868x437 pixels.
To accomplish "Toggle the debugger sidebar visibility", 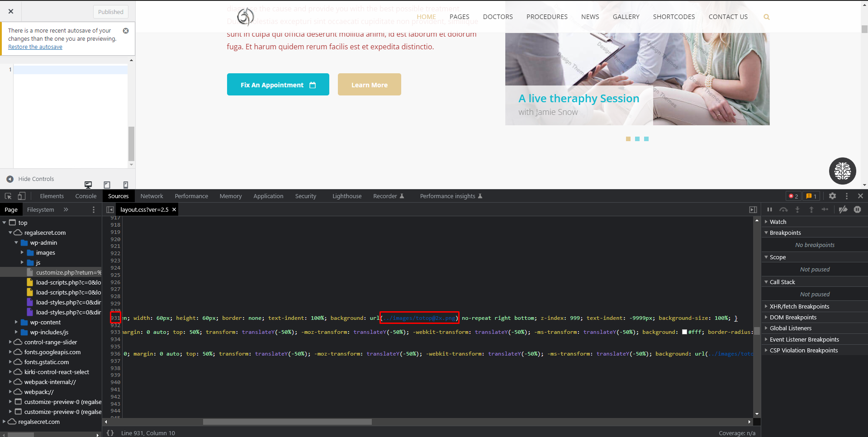I will (753, 209).
